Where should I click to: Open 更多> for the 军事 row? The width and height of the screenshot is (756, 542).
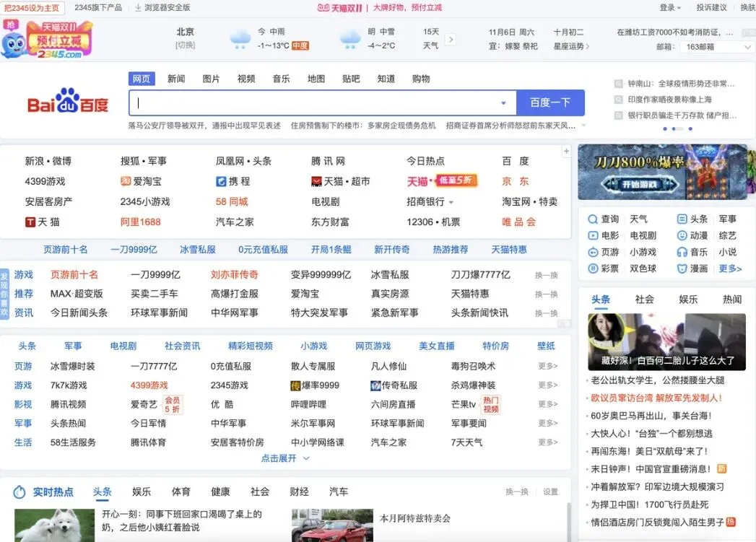pyautogui.click(x=548, y=423)
